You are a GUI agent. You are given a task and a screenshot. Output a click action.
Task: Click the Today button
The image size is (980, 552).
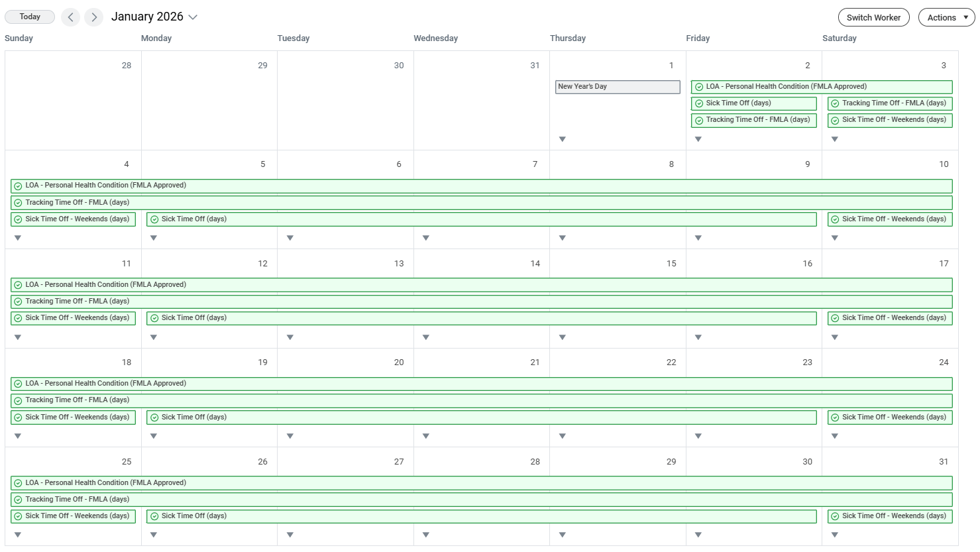[29, 17]
